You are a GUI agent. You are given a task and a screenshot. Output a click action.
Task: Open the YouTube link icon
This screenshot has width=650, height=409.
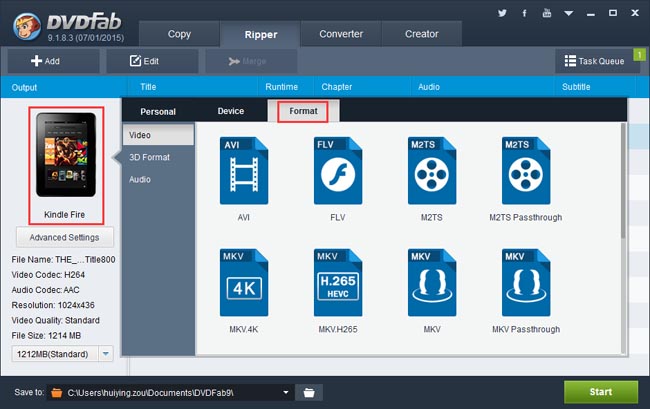[x=547, y=13]
